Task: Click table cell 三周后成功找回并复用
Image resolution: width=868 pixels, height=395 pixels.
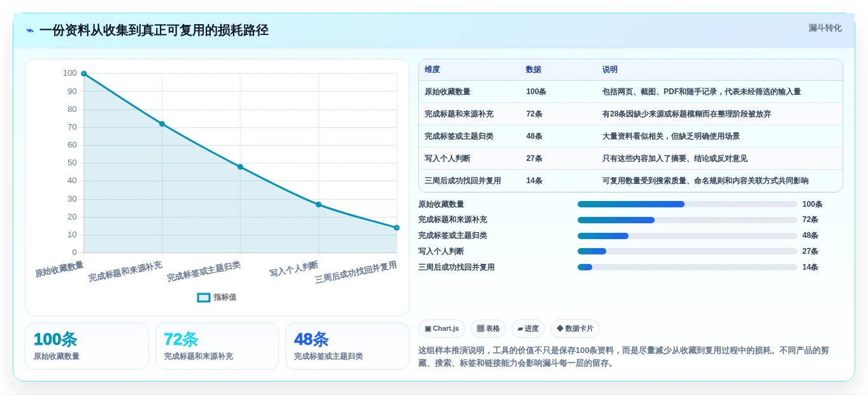Action: coord(463,181)
